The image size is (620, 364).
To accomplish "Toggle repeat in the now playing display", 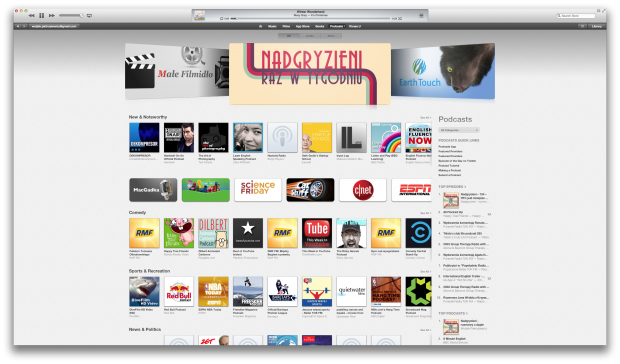I will [x=221, y=19].
